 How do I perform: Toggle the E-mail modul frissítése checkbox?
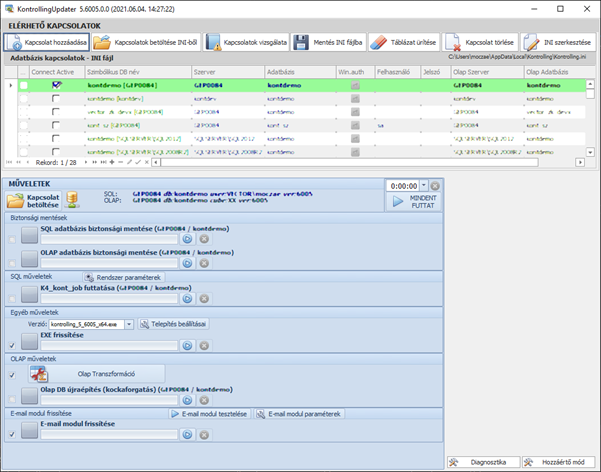pyautogui.click(x=12, y=433)
